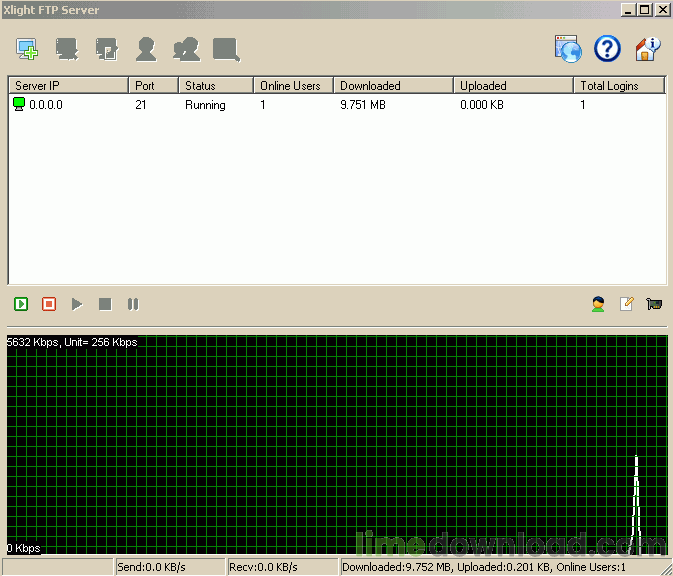Open the user group list icon

pyautogui.click(x=186, y=49)
